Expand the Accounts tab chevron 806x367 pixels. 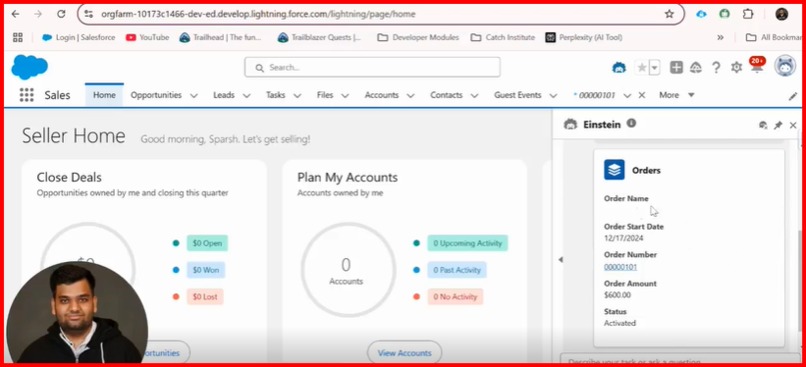[x=410, y=96]
